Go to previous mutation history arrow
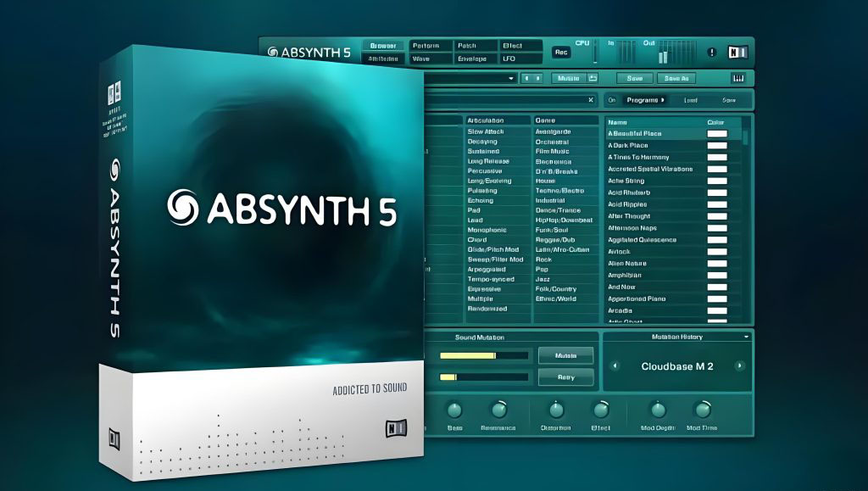The height and width of the screenshot is (491, 868). (x=615, y=366)
